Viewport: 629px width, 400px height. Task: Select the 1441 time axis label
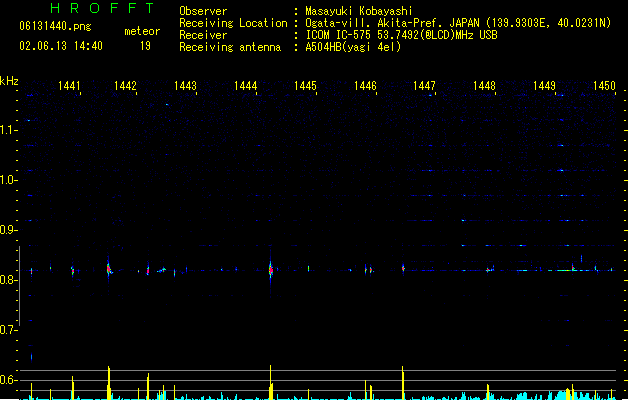[x=69, y=85]
